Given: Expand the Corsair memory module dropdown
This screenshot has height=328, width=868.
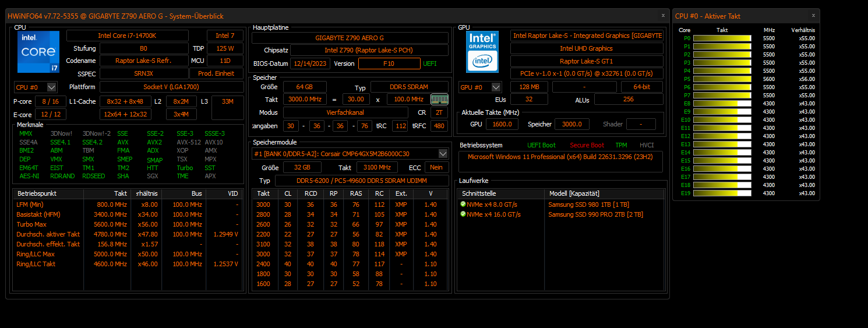Looking at the screenshot, I should click(x=443, y=154).
